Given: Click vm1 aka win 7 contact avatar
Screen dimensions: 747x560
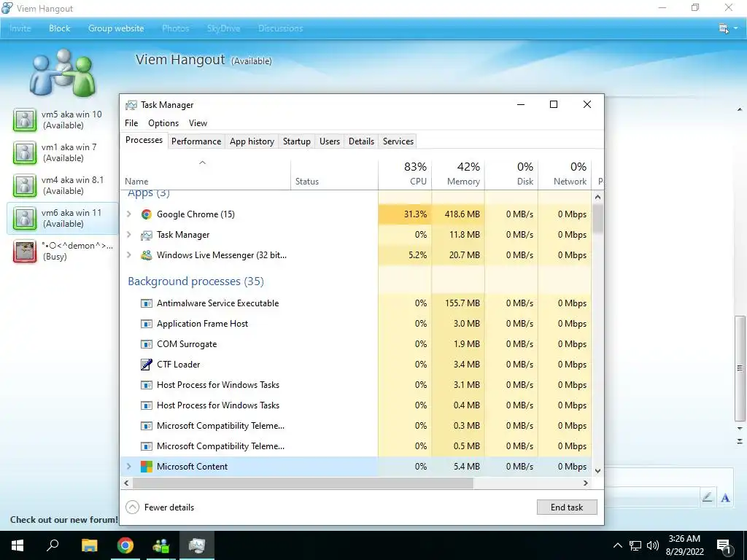Looking at the screenshot, I should (x=25, y=152).
